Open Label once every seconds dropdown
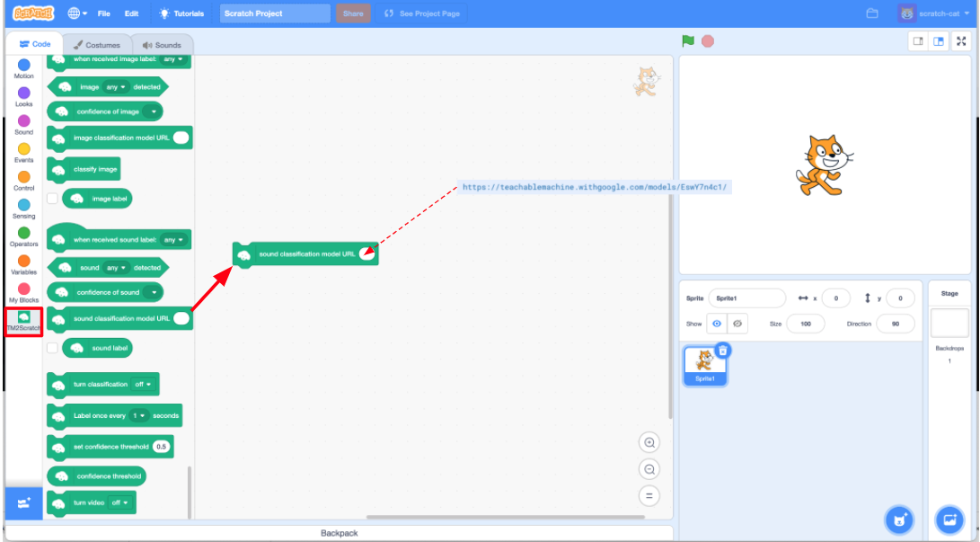The image size is (980, 542). pyautogui.click(x=138, y=416)
